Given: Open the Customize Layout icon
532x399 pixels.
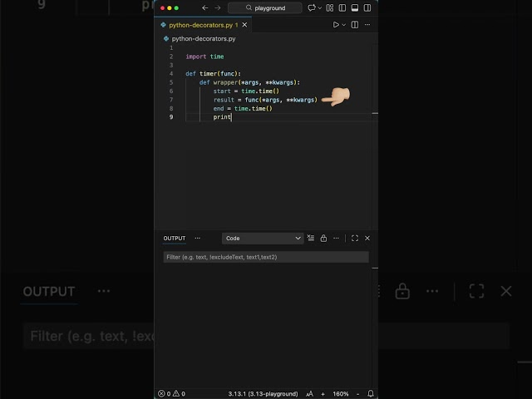Looking at the screenshot, I should point(330,7).
